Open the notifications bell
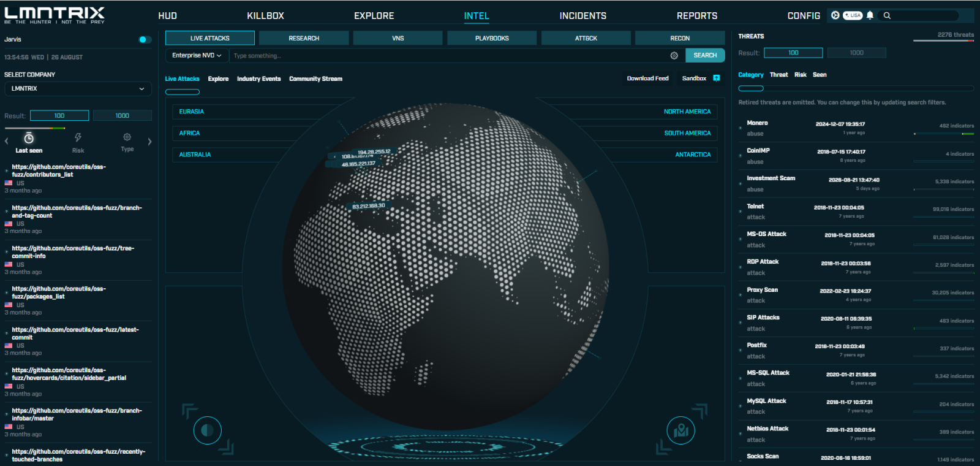This screenshot has width=980, height=466. [x=870, y=15]
